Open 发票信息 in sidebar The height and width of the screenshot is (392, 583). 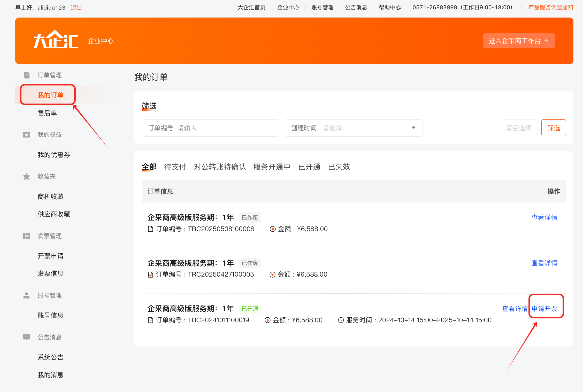[x=51, y=273]
